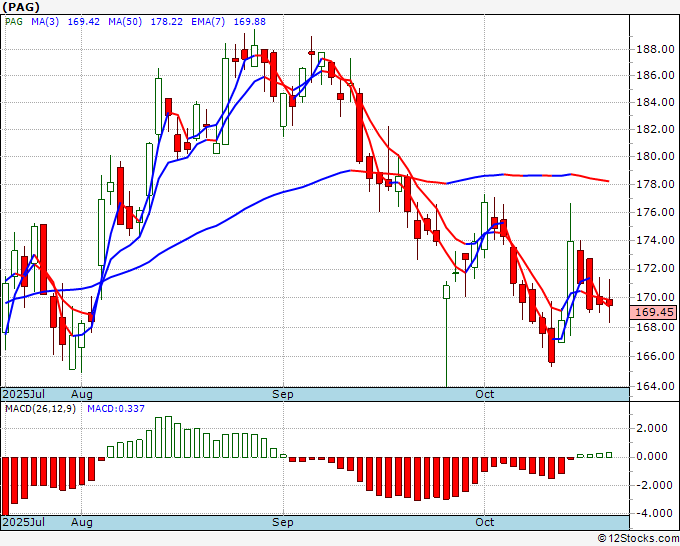Image resolution: width=680 pixels, height=546 pixels.
Task: Click the MA(3) value 169.42
Action: (x=84, y=22)
